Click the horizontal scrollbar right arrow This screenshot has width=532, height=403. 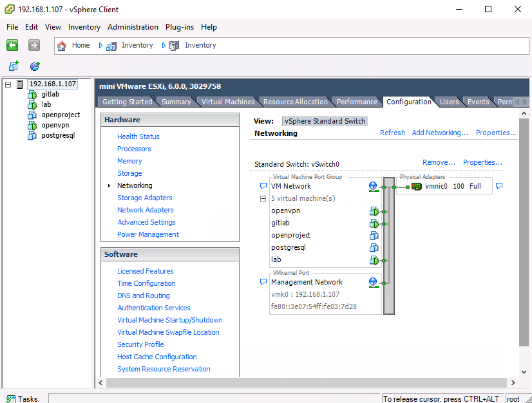coord(513,382)
